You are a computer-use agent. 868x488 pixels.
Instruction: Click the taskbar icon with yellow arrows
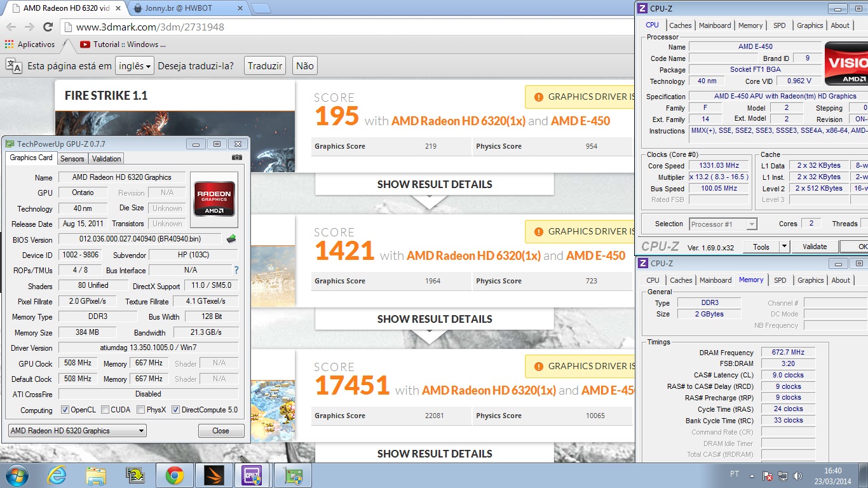135,475
